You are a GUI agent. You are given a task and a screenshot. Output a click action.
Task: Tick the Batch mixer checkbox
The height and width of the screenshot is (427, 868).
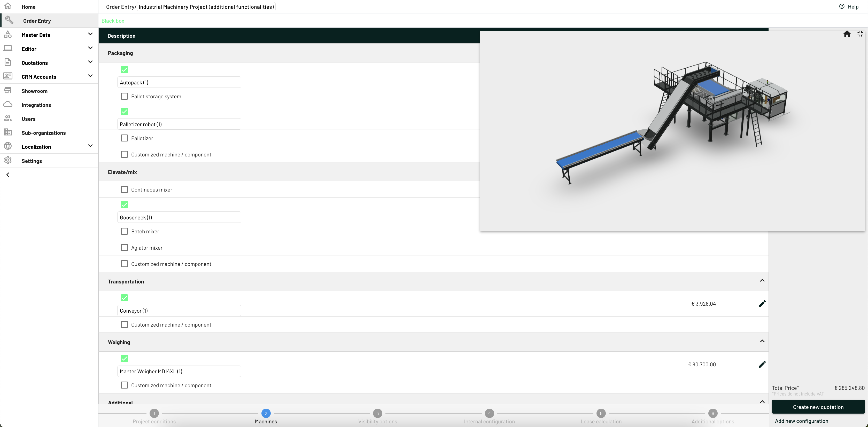click(124, 231)
